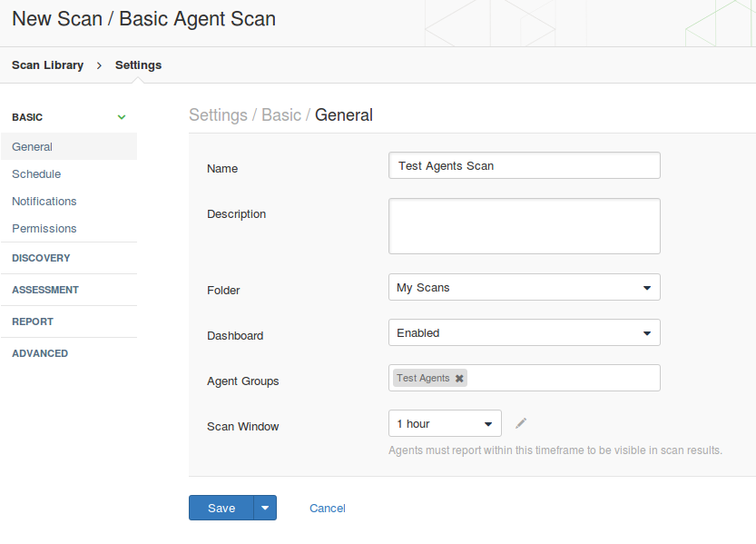This screenshot has width=756, height=544.
Task: Go to Scan Library breadcrumb
Action: point(48,65)
